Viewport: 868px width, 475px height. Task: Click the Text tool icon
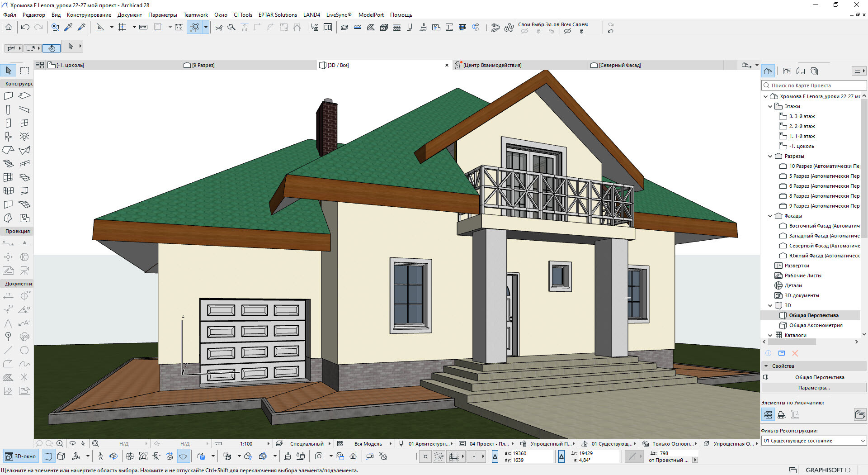(8, 323)
